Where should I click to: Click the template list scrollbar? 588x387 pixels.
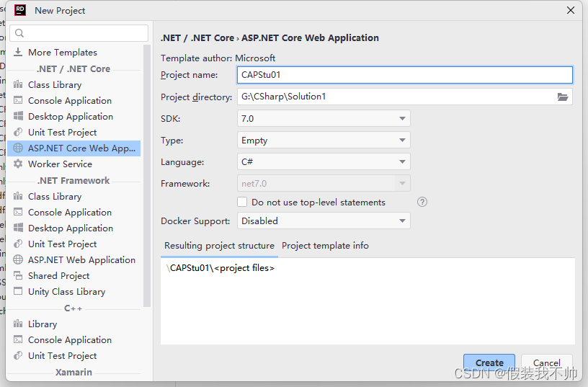(x=146, y=176)
